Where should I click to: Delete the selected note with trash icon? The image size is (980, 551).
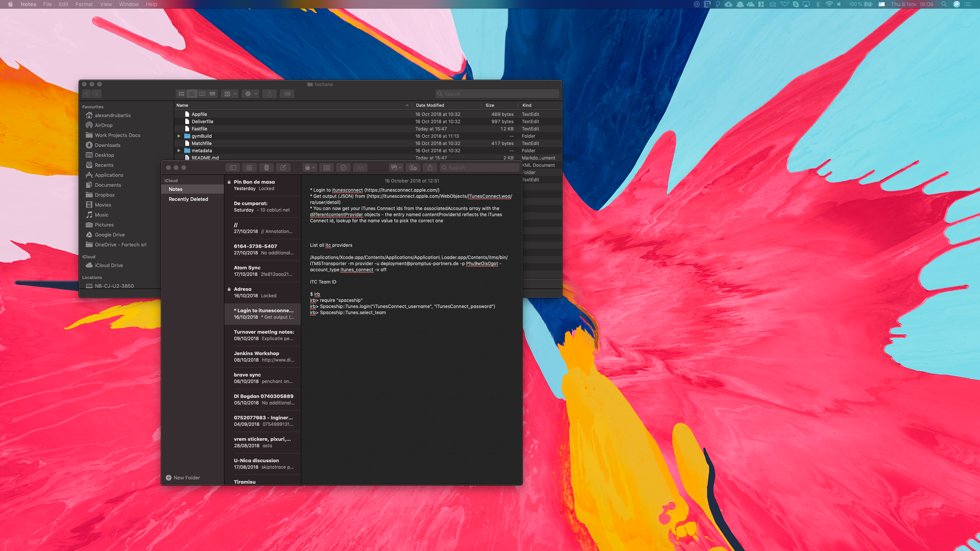click(266, 168)
